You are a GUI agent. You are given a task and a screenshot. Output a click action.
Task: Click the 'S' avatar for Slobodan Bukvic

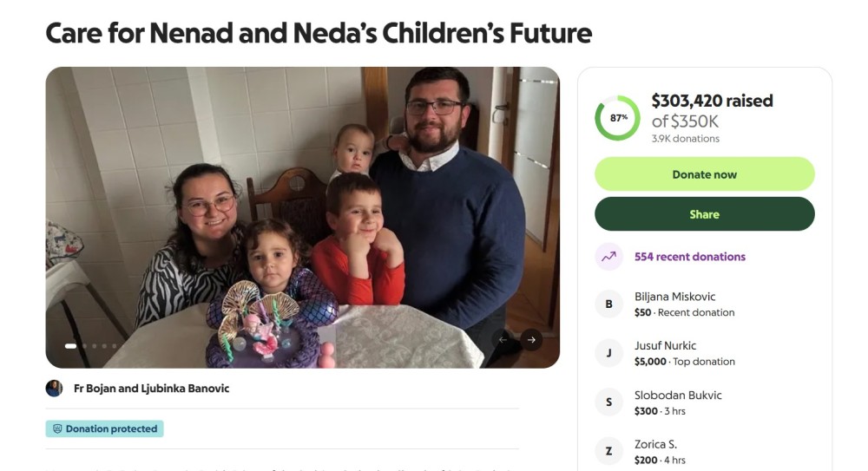(608, 402)
